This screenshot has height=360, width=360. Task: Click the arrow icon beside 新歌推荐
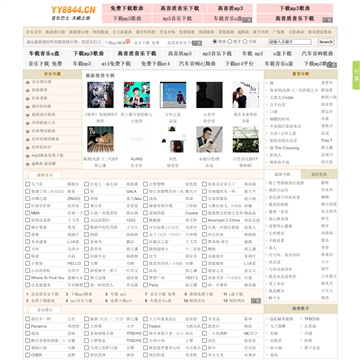coord(28,90)
